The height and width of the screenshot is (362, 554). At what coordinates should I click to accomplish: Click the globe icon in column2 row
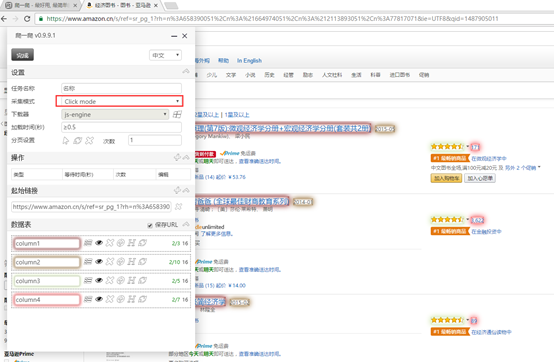pos(120,261)
